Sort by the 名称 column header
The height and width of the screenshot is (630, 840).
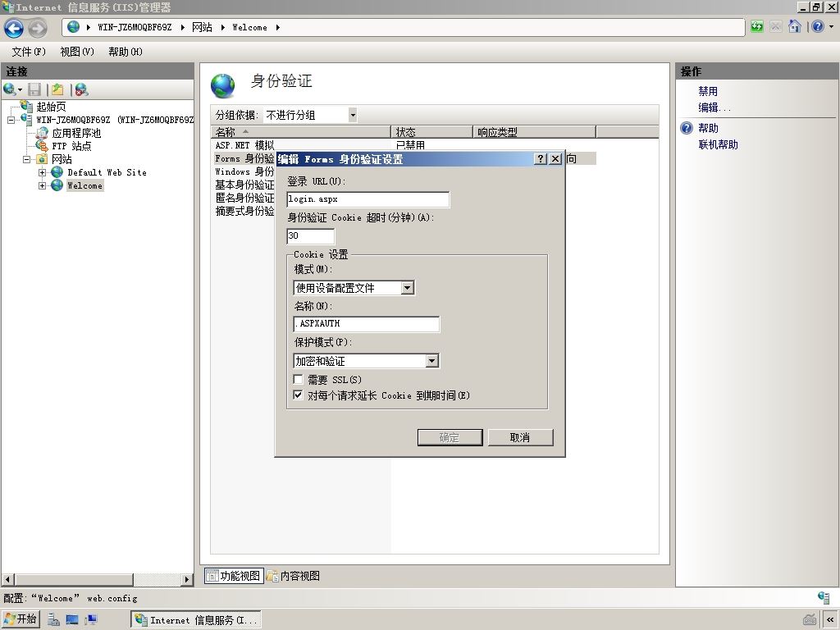click(x=301, y=132)
